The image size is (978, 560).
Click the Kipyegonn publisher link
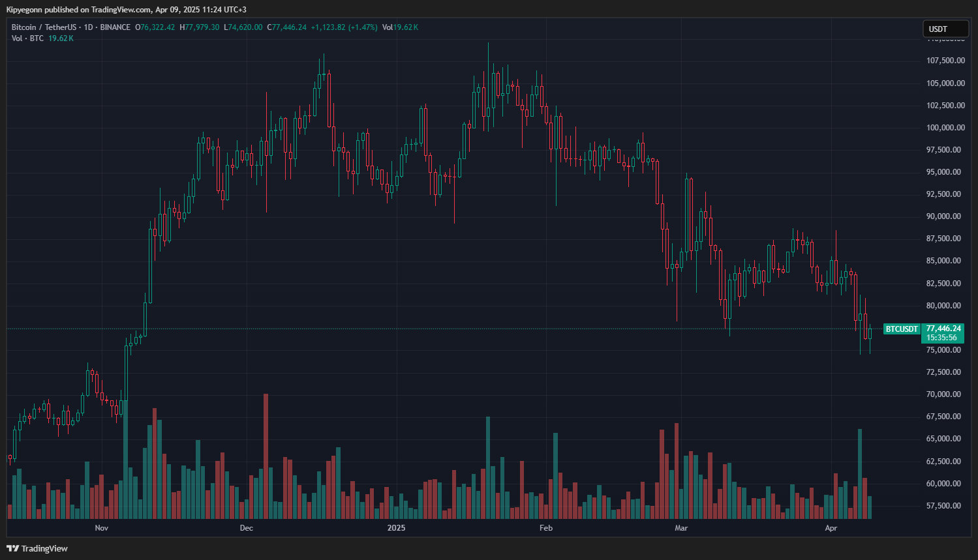click(x=25, y=9)
